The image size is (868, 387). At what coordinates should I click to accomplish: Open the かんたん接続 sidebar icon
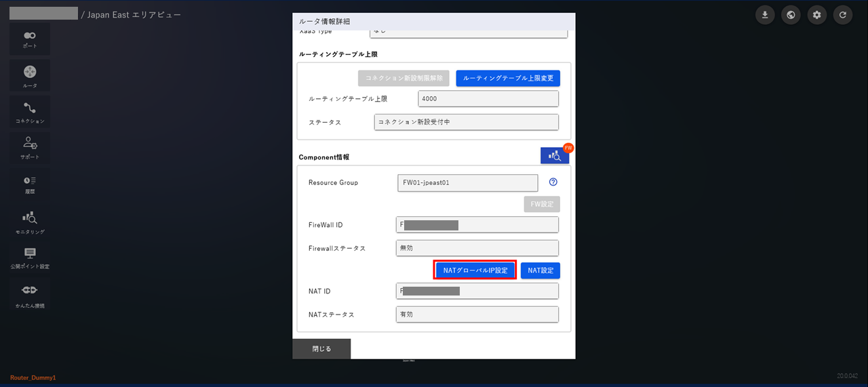(x=30, y=294)
